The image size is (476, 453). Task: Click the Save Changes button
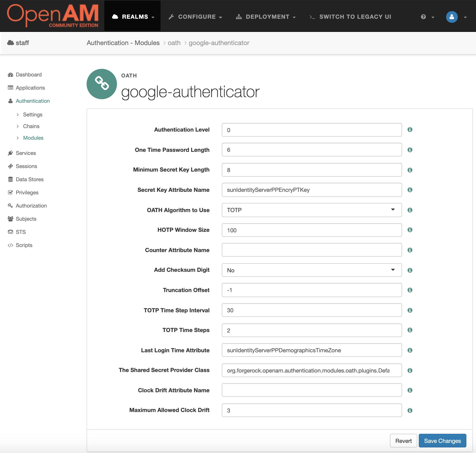(442, 441)
